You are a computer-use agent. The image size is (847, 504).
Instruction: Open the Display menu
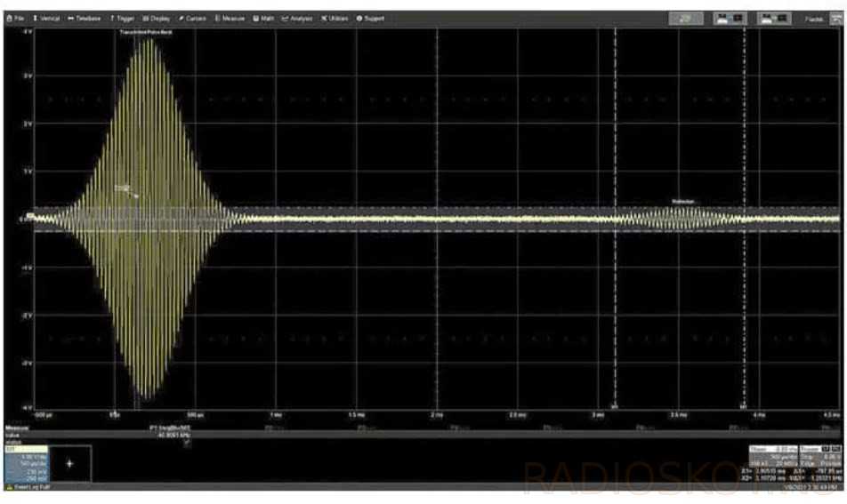157,18
